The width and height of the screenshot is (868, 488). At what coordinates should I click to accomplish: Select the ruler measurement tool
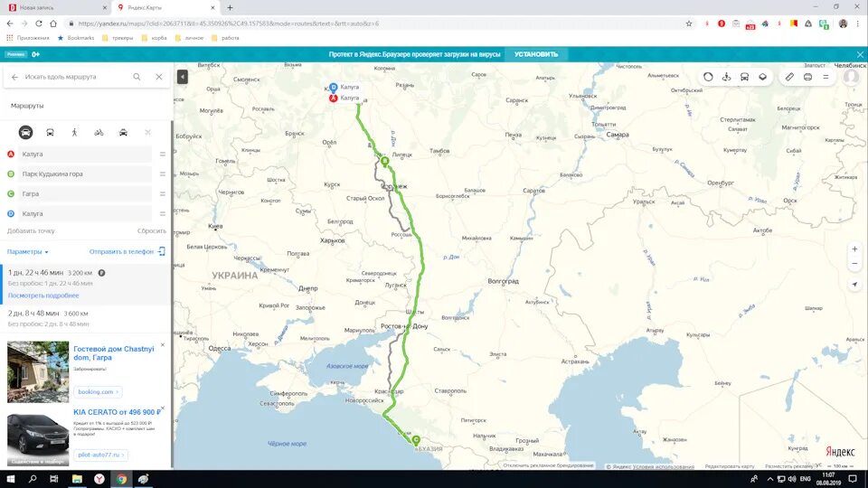[x=789, y=77]
